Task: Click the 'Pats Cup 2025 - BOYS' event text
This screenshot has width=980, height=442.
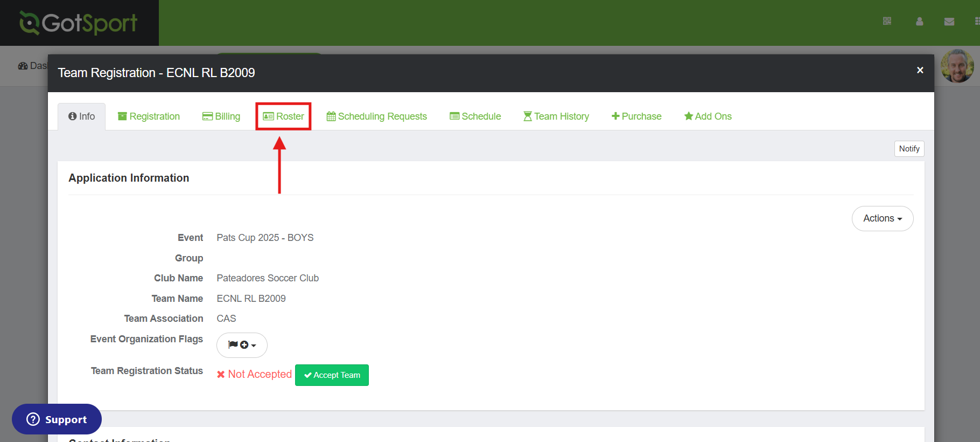Action: pos(265,238)
